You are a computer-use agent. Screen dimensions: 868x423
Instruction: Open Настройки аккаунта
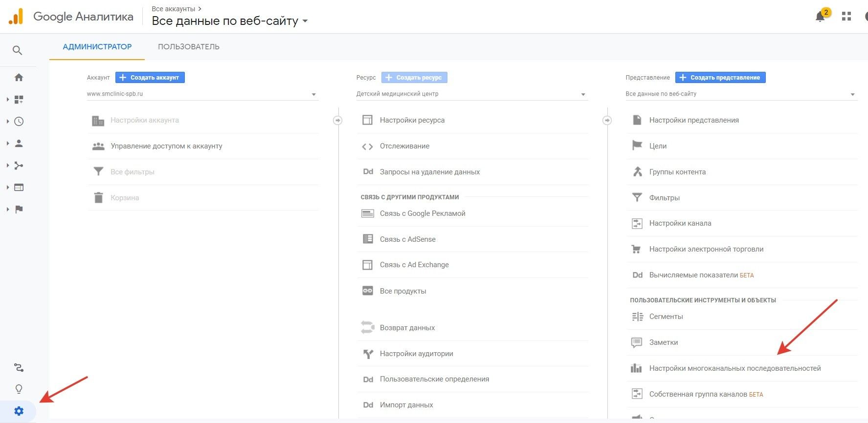pos(145,120)
